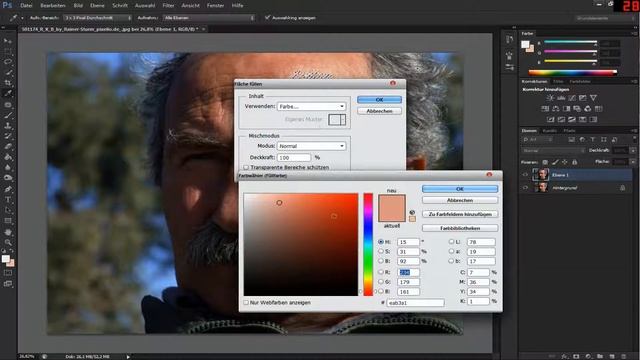Open the Verwenden dropdown
This screenshot has width=640, height=360.
311,106
